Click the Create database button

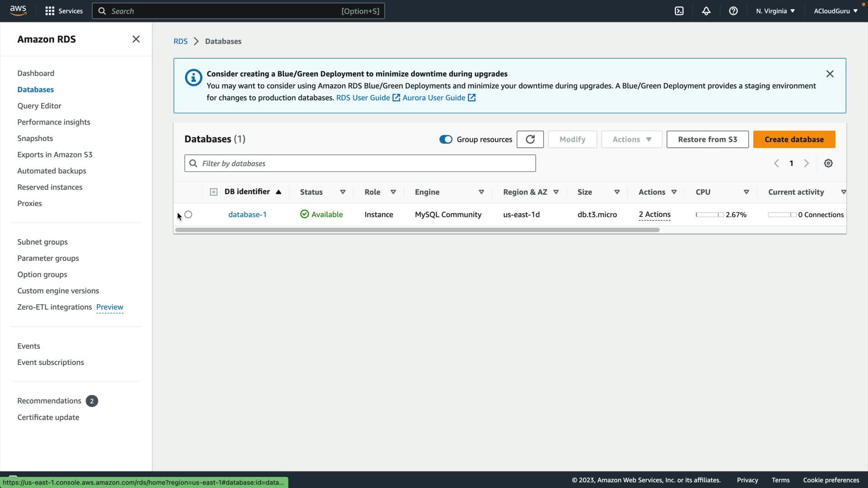pyautogui.click(x=794, y=139)
